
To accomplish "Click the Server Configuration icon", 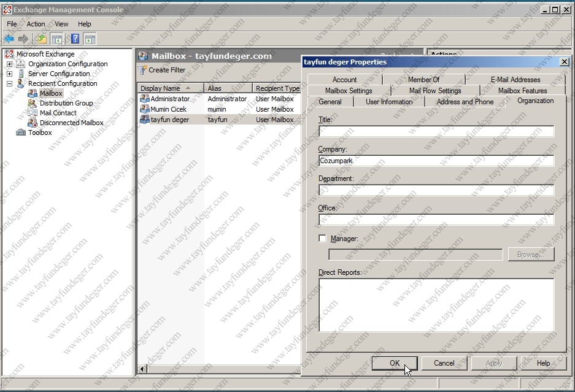I will pyautogui.click(x=21, y=74).
